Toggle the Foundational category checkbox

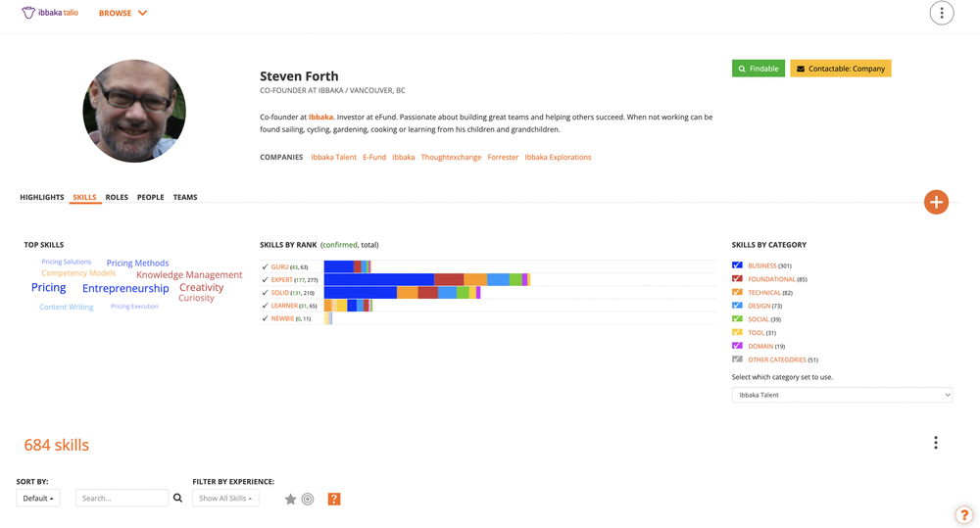(737, 278)
